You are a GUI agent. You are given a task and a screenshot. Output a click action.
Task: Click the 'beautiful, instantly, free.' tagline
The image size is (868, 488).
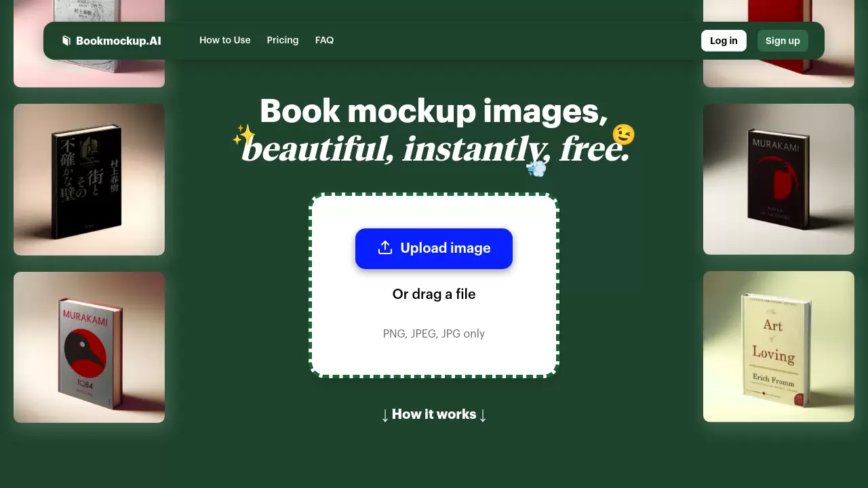click(x=435, y=149)
